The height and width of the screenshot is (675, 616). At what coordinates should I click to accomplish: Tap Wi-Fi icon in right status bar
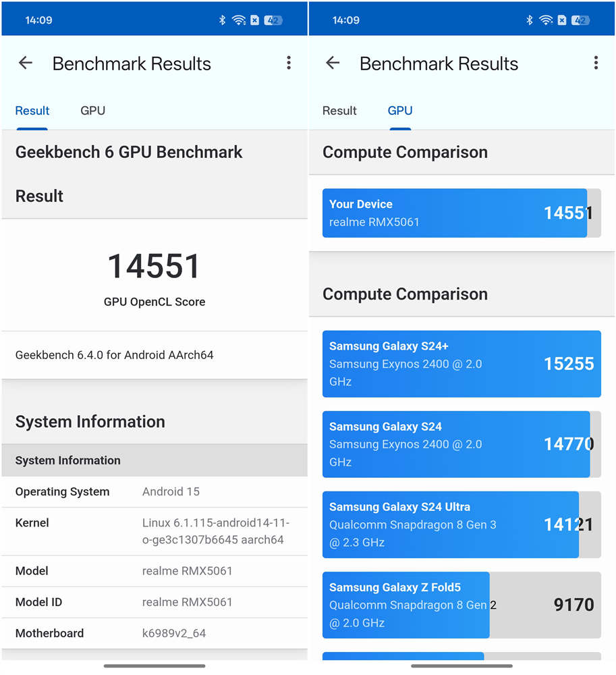(x=546, y=20)
